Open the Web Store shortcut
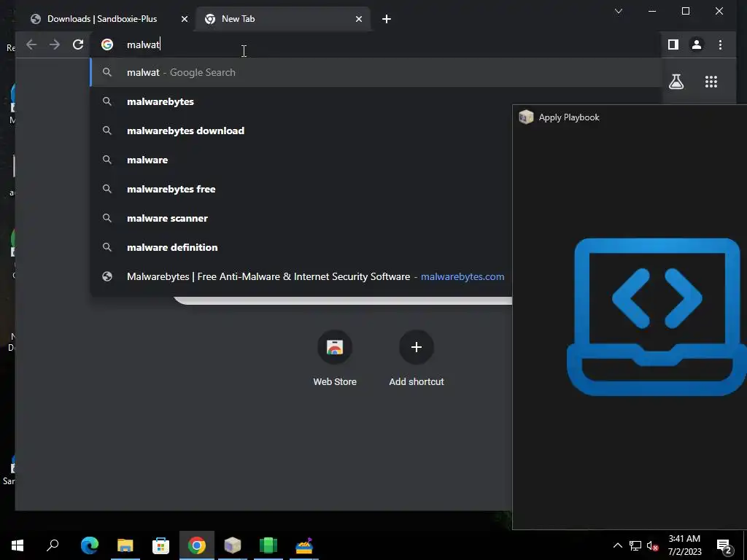 click(x=335, y=358)
